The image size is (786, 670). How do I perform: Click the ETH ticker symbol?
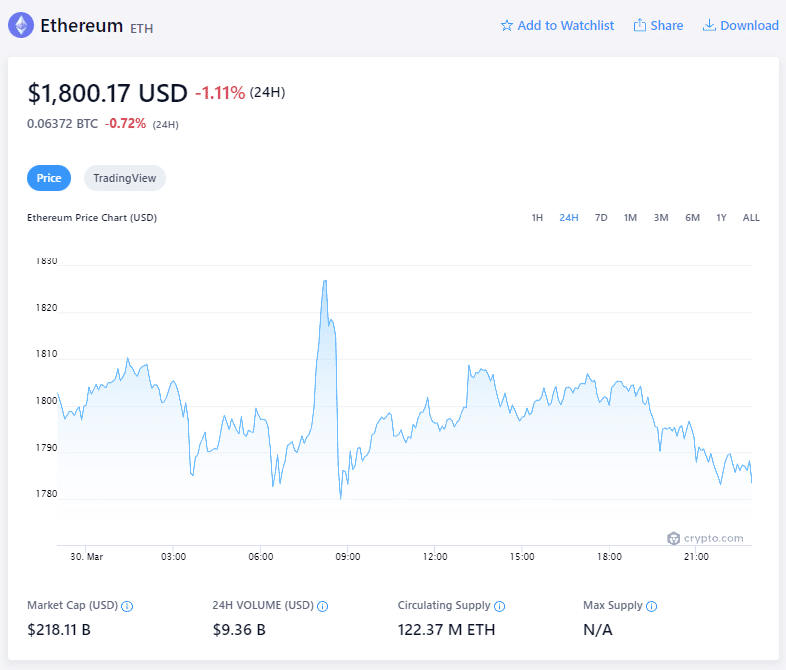(142, 29)
